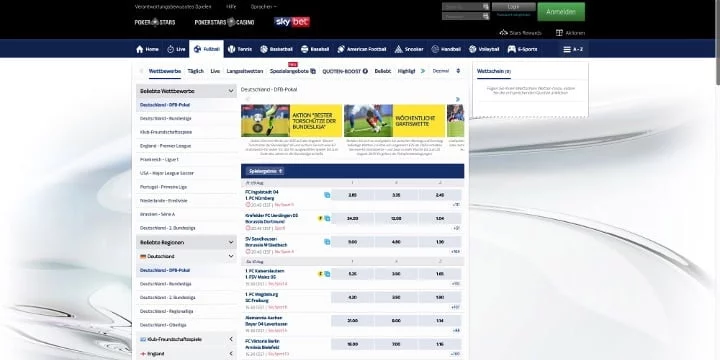
Task: Open the Handball sport section
Action: coord(446,49)
